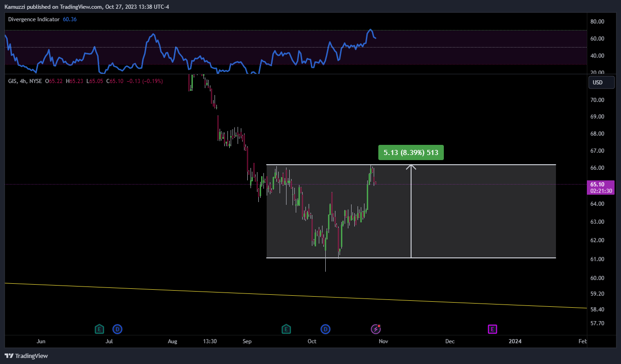Viewport: 621px width, 364px height.
Task: Click the 40.00 indicator axis label
Action: (x=597, y=56)
